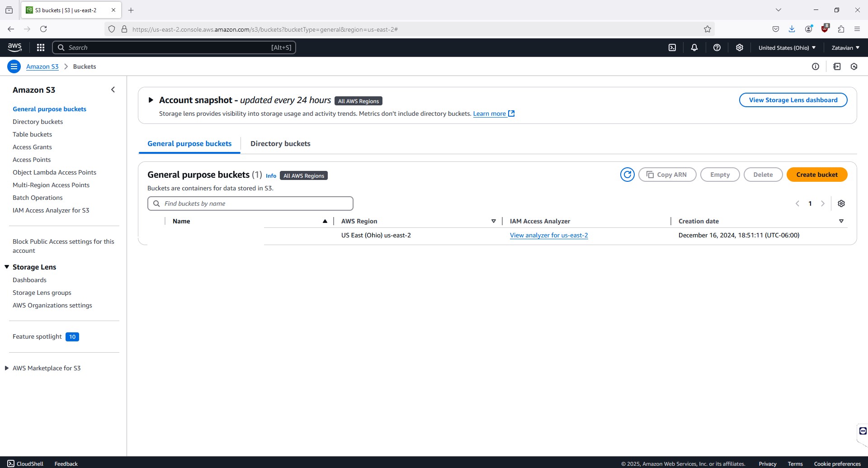Open CloudShell in the footer
This screenshot has height=468, width=868.
point(25,463)
